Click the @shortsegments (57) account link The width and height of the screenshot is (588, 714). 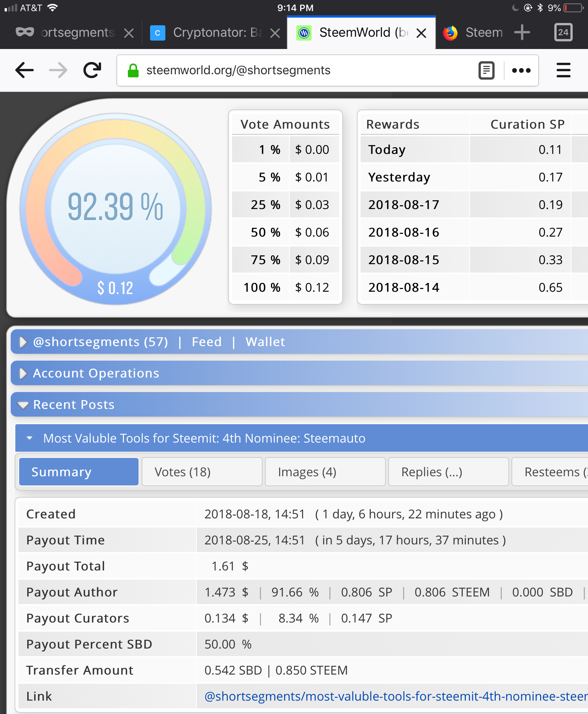101,342
